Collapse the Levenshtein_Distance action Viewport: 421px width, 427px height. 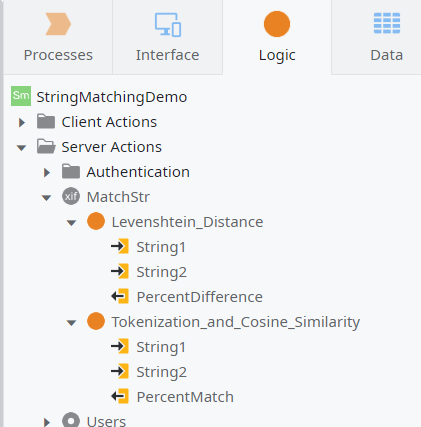click(71, 223)
